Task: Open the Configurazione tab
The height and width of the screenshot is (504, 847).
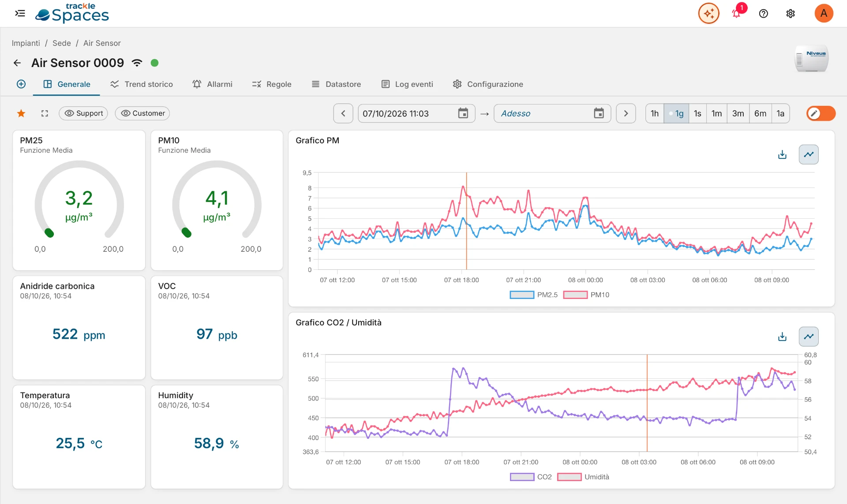Action: pyautogui.click(x=488, y=84)
